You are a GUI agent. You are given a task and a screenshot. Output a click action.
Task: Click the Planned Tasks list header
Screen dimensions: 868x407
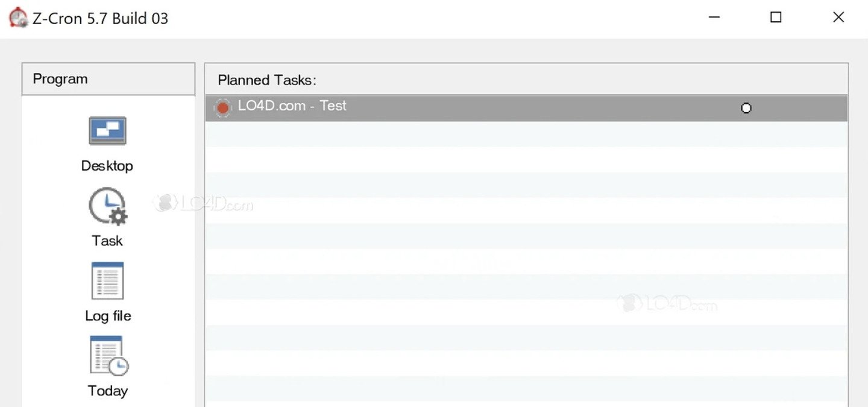tap(526, 80)
